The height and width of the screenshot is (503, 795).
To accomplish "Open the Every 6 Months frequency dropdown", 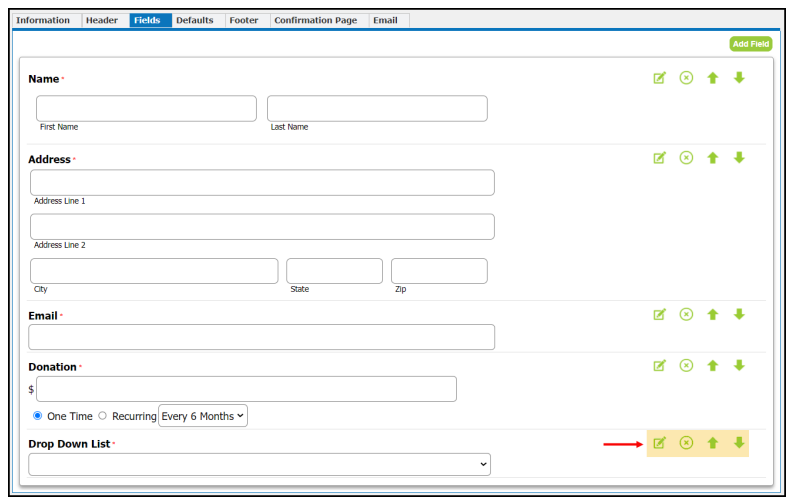I will 203,416.
